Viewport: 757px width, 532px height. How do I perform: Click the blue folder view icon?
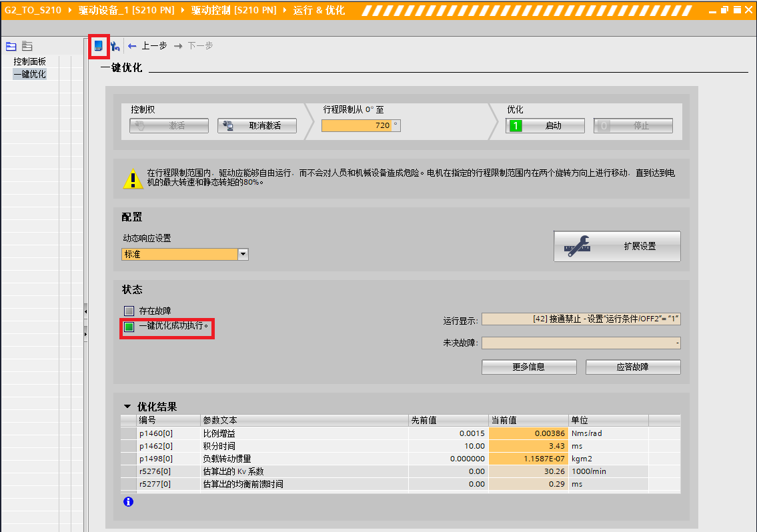[x=11, y=46]
